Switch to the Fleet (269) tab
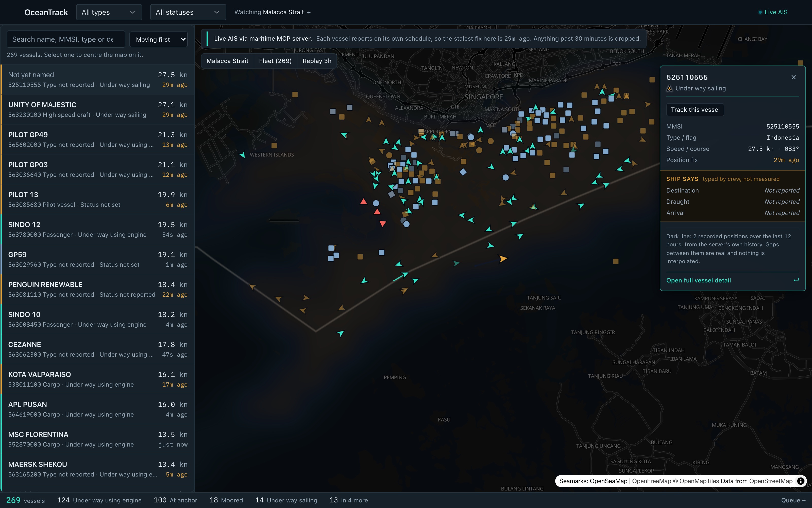This screenshot has height=508, width=812. tap(275, 61)
